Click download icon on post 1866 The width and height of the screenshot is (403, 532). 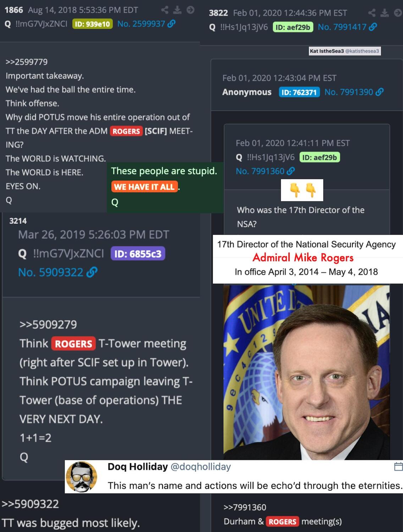click(177, 10)
